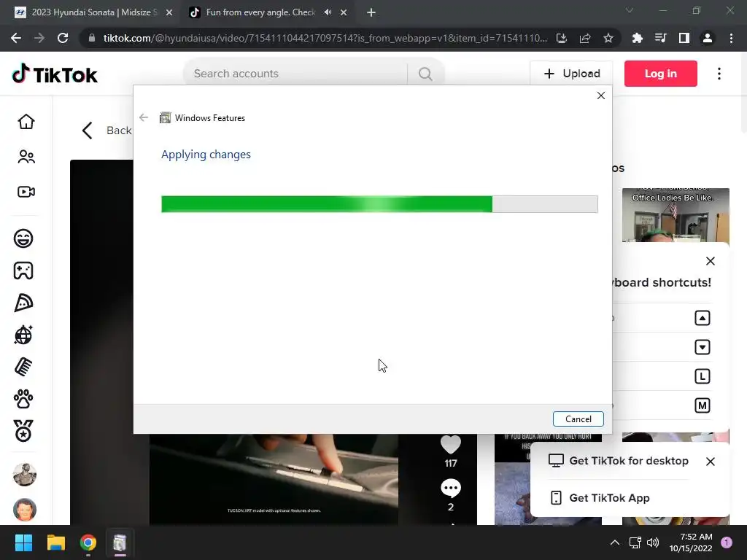Open File Explorer from taskbar
This screenshot has width=747, height=560.
[x=55, y=542]
